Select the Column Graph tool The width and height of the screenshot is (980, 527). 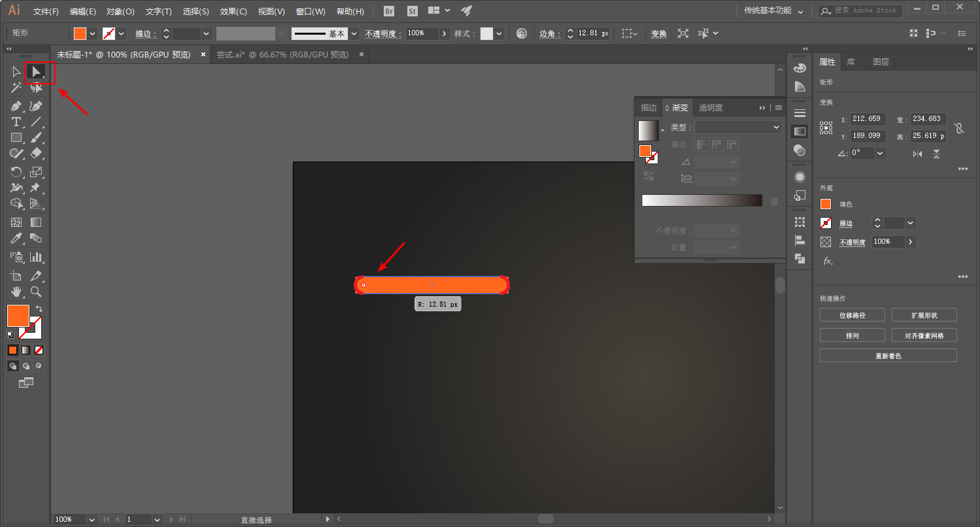point(37,257)
